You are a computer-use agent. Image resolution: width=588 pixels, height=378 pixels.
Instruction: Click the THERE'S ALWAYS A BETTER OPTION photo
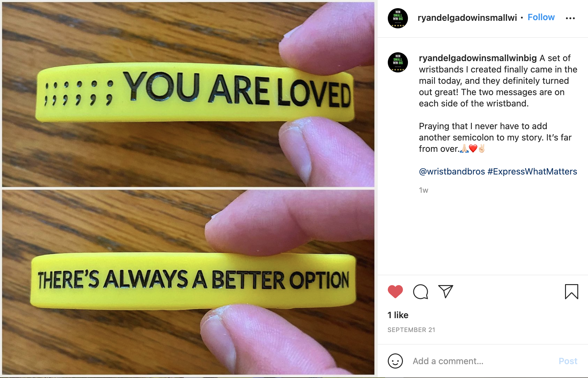[188, 282]
